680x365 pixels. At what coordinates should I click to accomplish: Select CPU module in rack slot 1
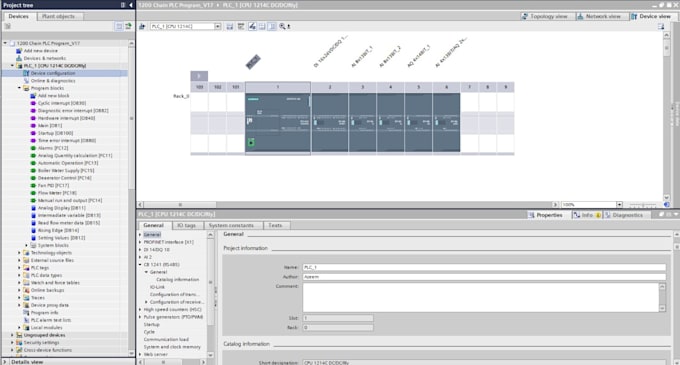278,123
